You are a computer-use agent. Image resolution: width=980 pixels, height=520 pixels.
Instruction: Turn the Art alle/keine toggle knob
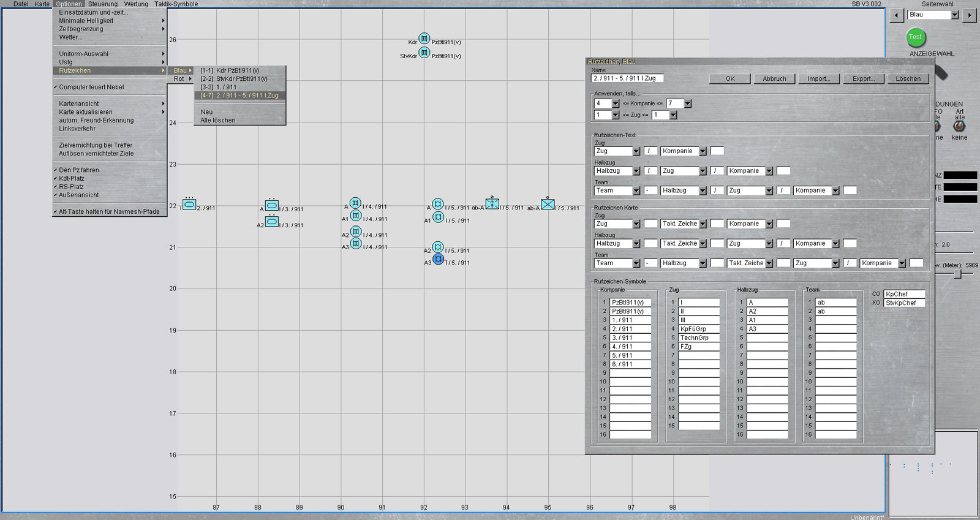[x=959, y=126]
